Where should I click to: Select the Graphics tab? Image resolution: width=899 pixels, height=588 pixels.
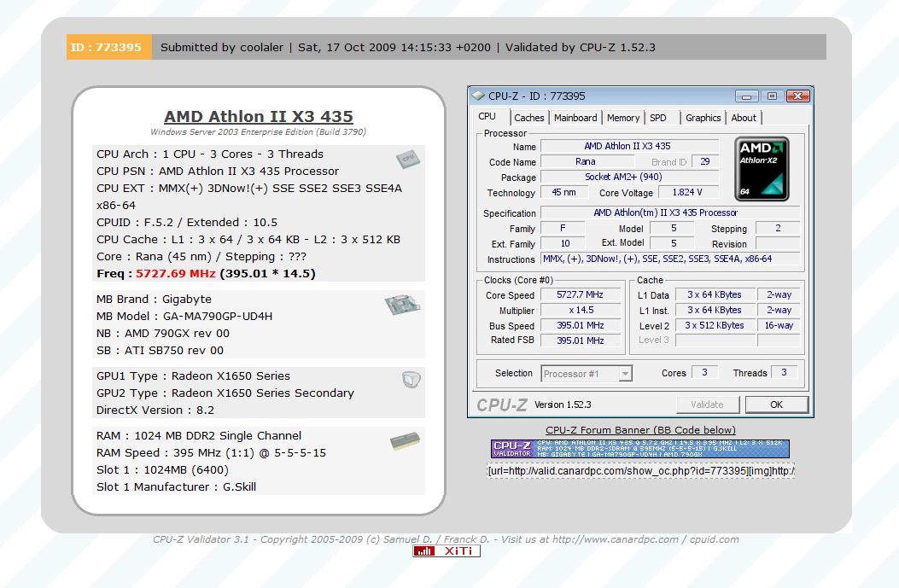703,118
